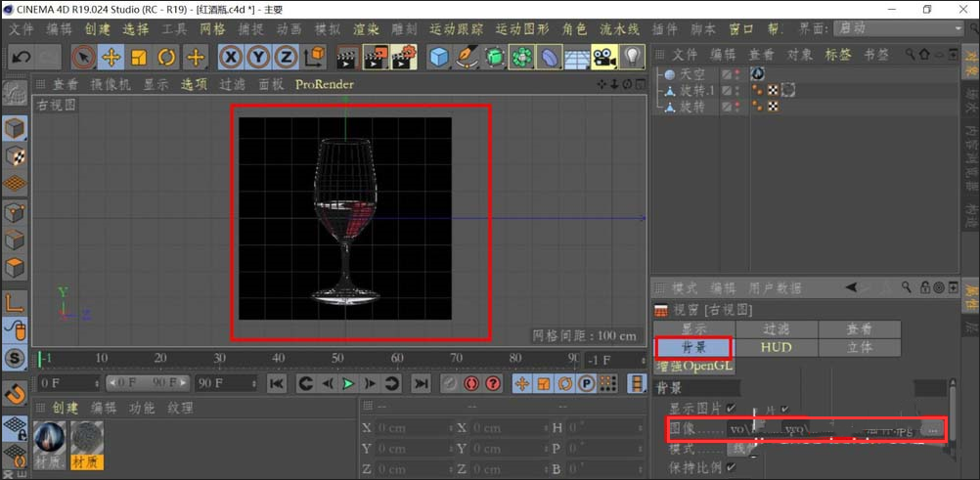This screenshot has width=980, height=480.
Task: Switch to the HUD tab
Action: (776, 347)
